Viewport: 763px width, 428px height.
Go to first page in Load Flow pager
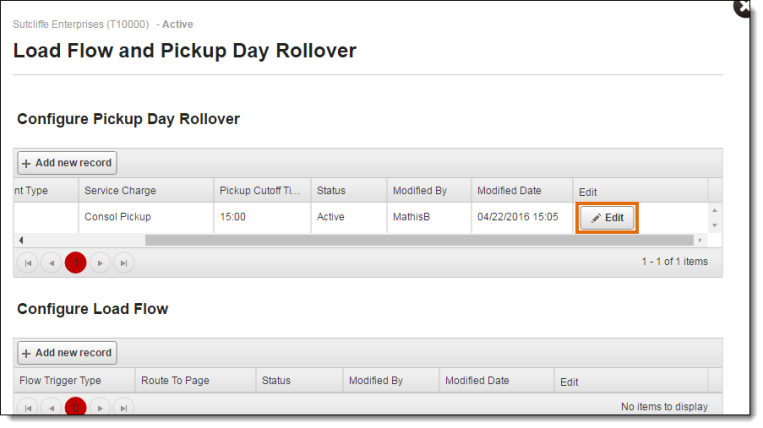[28, 407]
